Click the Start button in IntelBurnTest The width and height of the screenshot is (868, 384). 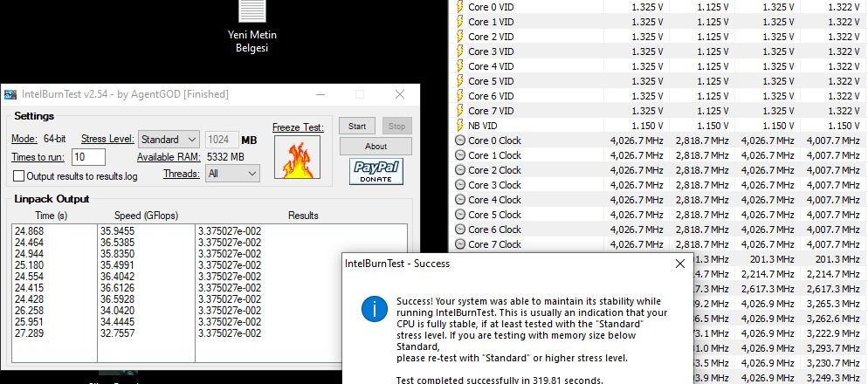[x=357, y=127]
